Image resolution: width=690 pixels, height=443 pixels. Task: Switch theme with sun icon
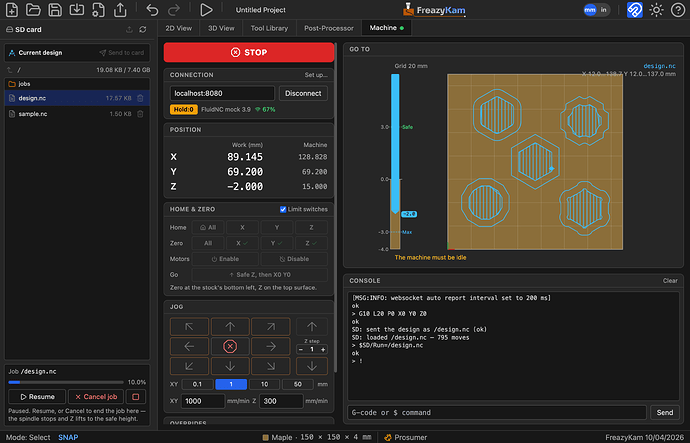point(656,10)
